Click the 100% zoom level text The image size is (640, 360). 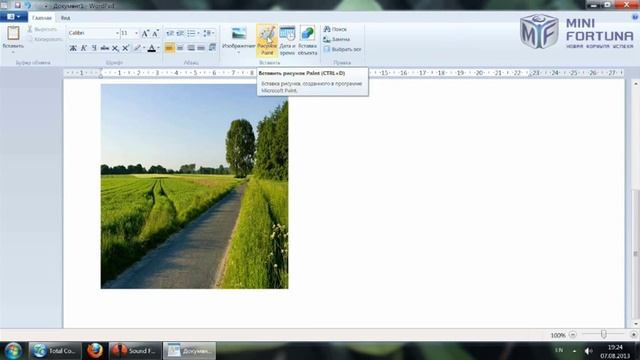pyautogui.click(x=558, y=335)
